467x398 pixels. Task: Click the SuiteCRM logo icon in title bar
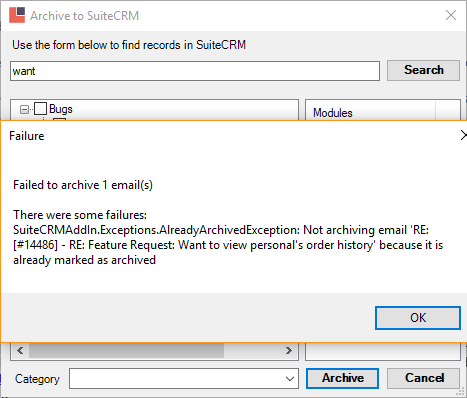point(17,15)
